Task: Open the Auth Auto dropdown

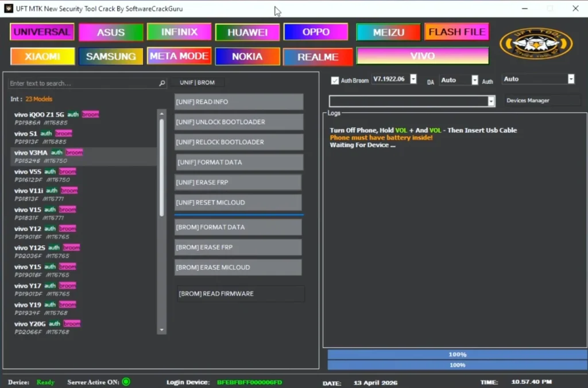Action: click(571, 79)
